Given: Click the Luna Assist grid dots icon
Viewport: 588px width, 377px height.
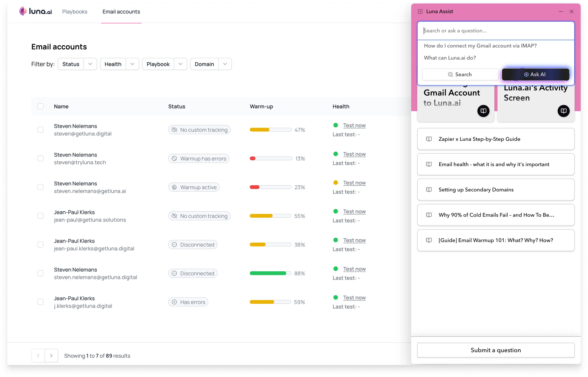Looking at the screenshot, I should tap(420, 12).
